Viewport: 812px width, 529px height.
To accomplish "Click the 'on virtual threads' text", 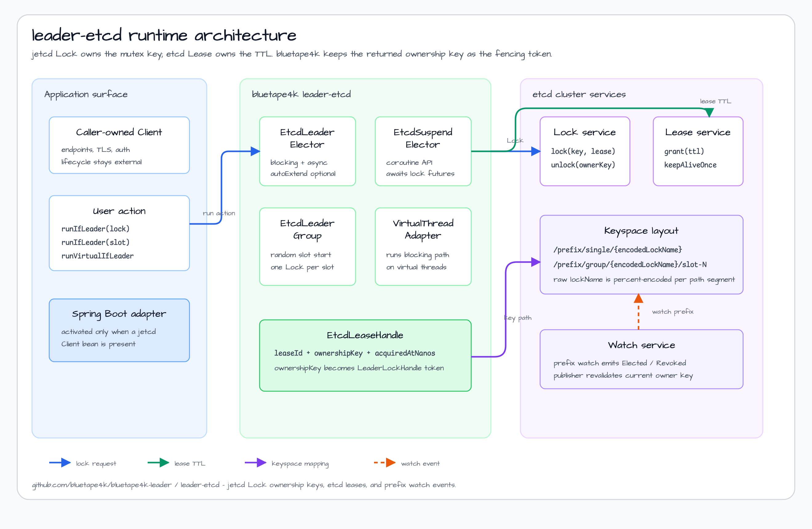I will pos(416,267).
